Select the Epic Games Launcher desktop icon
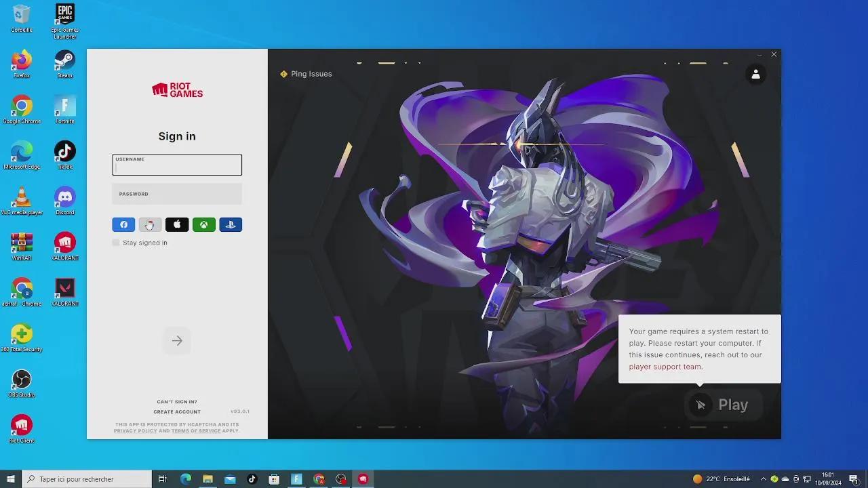Viewport: 868px width, 488px height. [65, 21]
